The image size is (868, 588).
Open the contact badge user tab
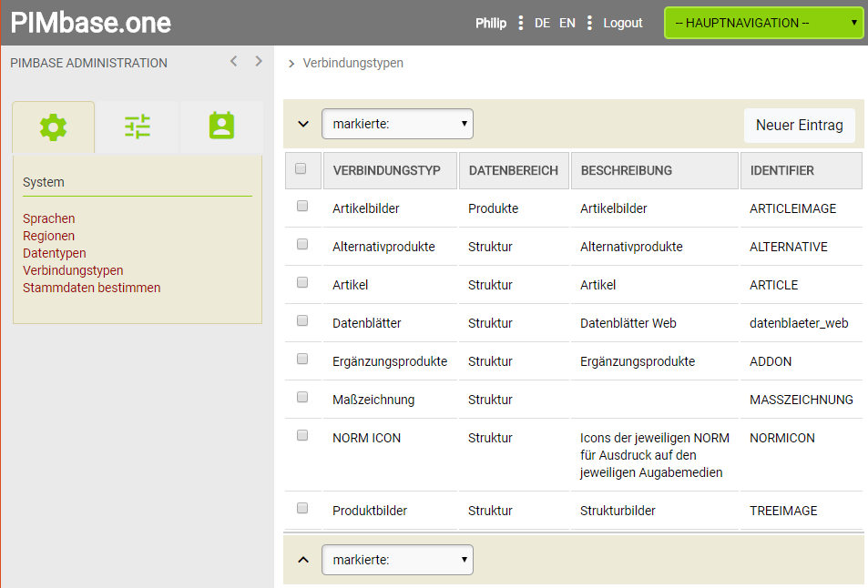(221, 127)
